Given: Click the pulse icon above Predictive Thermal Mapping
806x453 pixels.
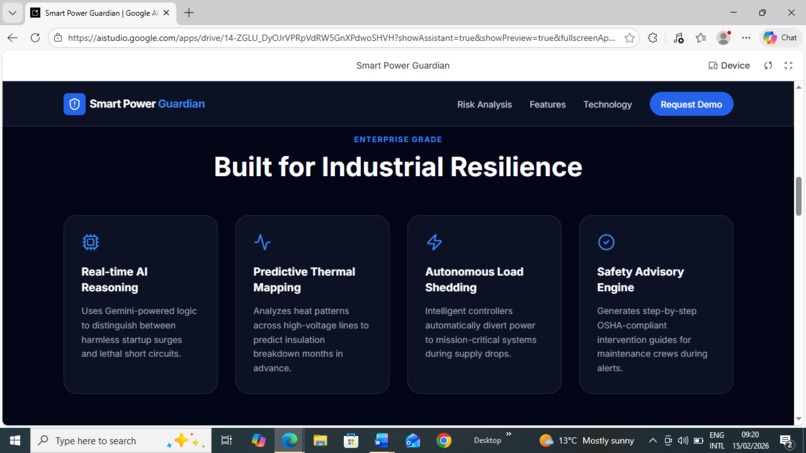Looking at the screenshot, I should point(262,242).
